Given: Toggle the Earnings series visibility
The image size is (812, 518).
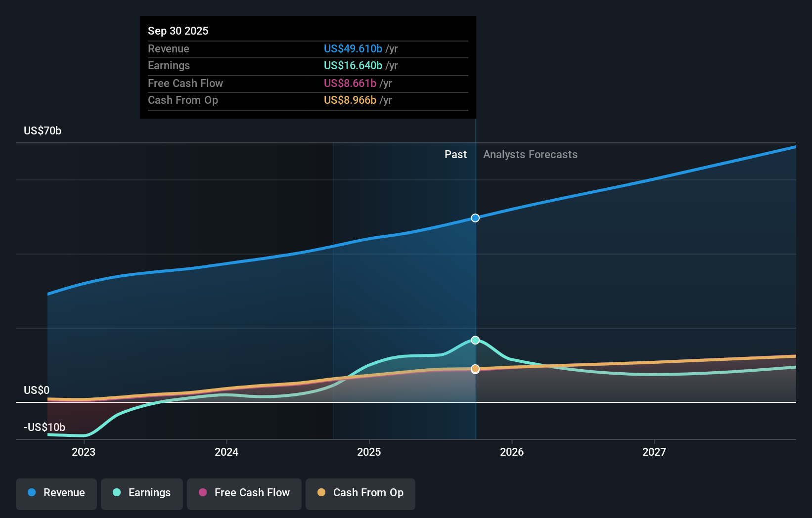Looking at the screenshot, I should 142,493.
